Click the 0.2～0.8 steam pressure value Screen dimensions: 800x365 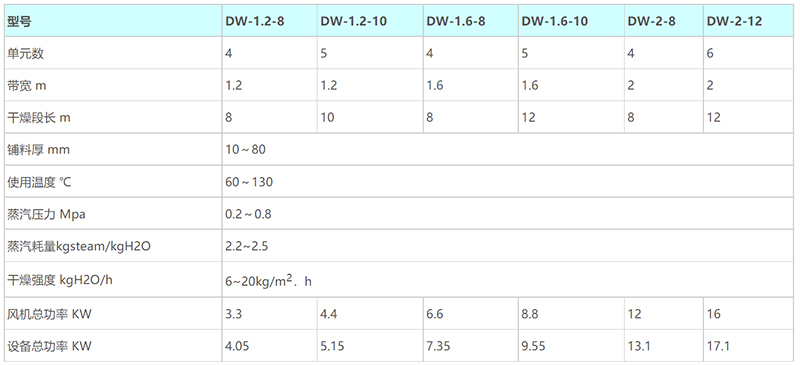coord(248,214)
